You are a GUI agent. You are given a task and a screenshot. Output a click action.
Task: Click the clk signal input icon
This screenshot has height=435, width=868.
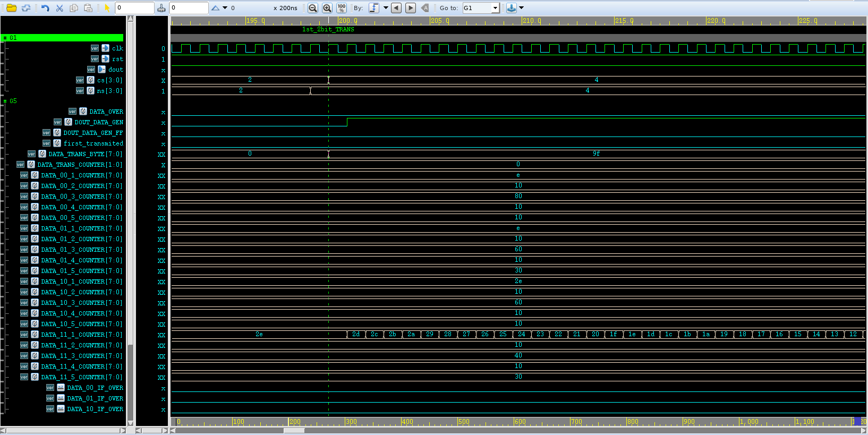click(105, 48)
